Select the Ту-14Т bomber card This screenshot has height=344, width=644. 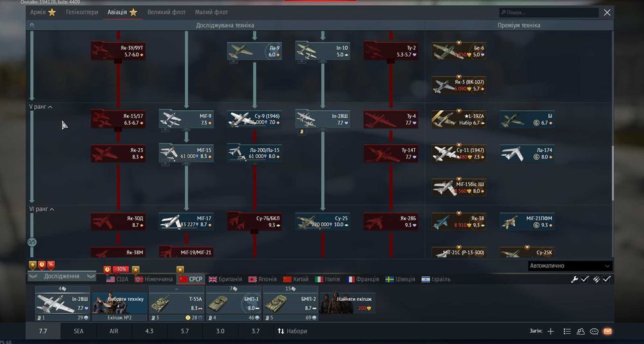point(391,153)
